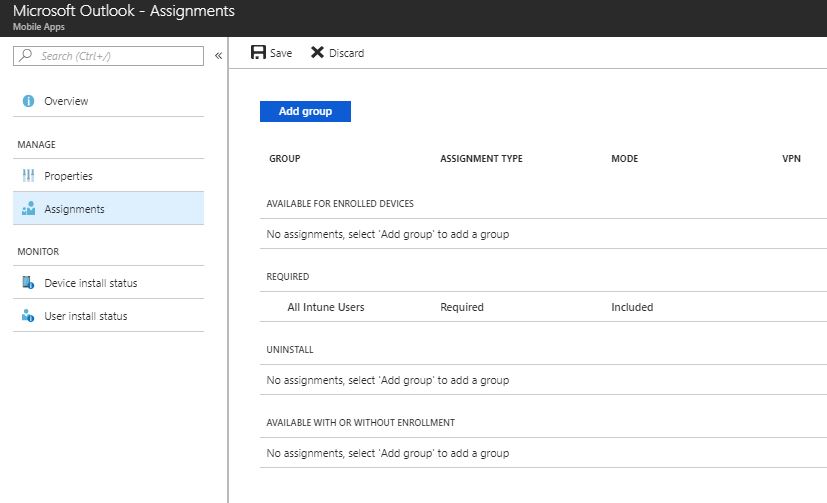This screenshot has width=827, height=503.
Task: Click No assignments text under Available without enrollment
Action: [x=388, y=453]
